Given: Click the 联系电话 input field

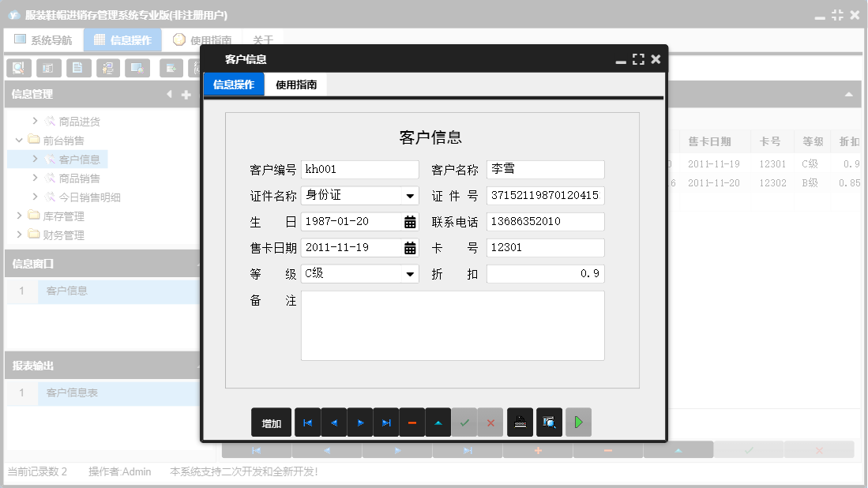Looking at the screenshot, I should pos(545,222).
